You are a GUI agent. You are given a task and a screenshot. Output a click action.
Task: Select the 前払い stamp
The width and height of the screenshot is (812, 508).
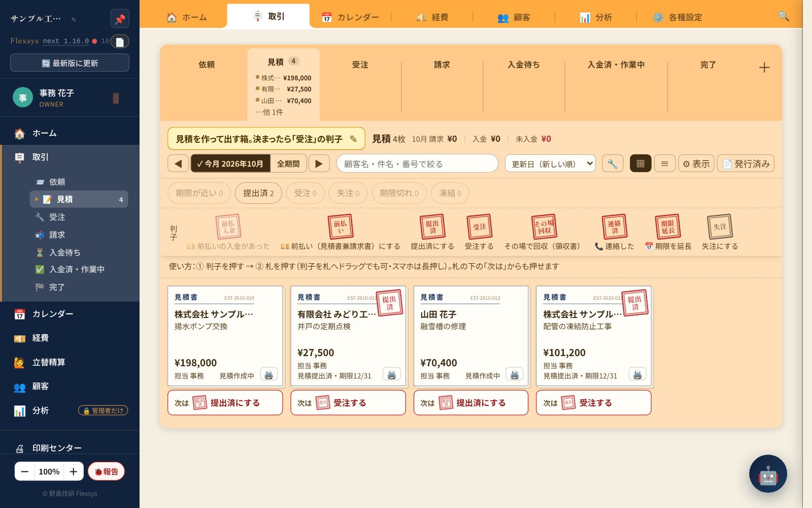(x=341, y=227)
